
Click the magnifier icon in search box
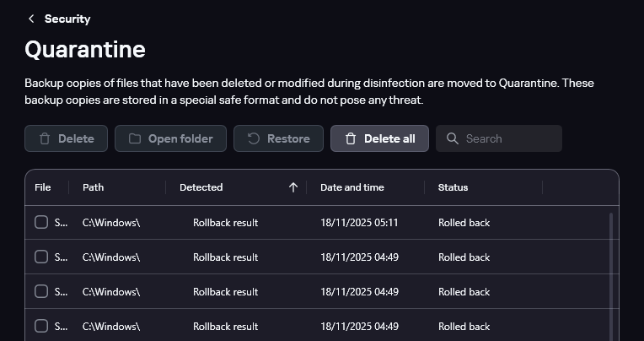(453, 138)
